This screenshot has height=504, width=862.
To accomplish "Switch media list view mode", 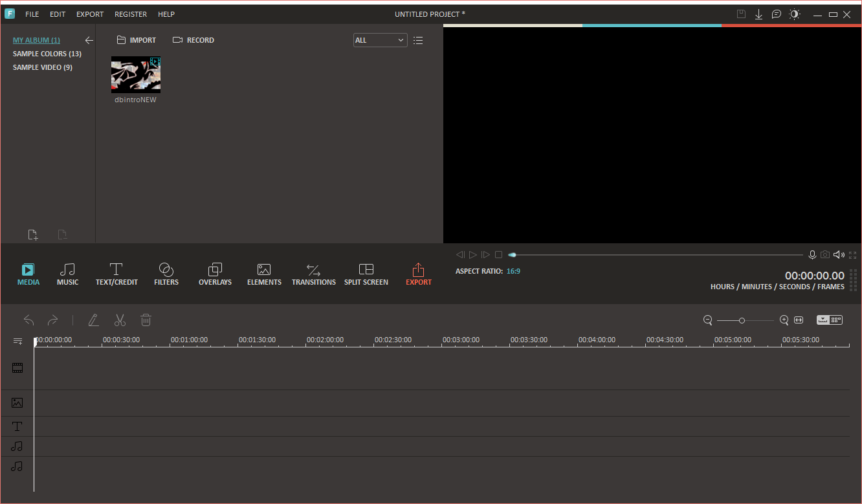I will click(418, 40).
